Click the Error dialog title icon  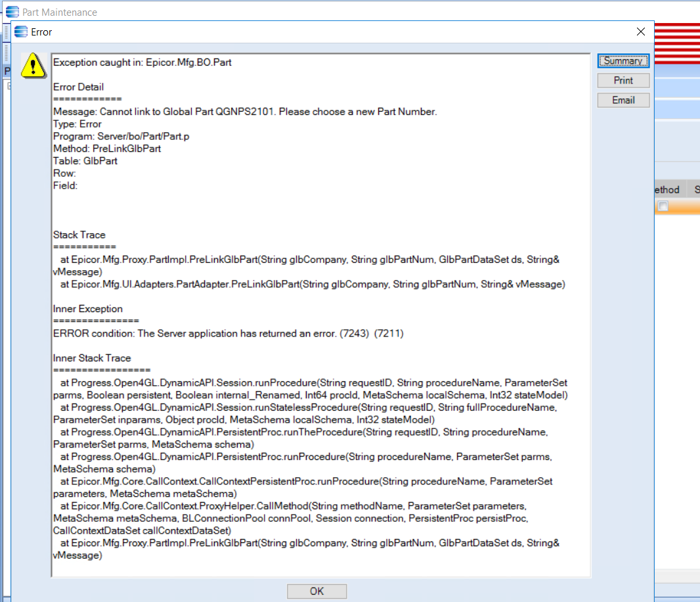20,32
